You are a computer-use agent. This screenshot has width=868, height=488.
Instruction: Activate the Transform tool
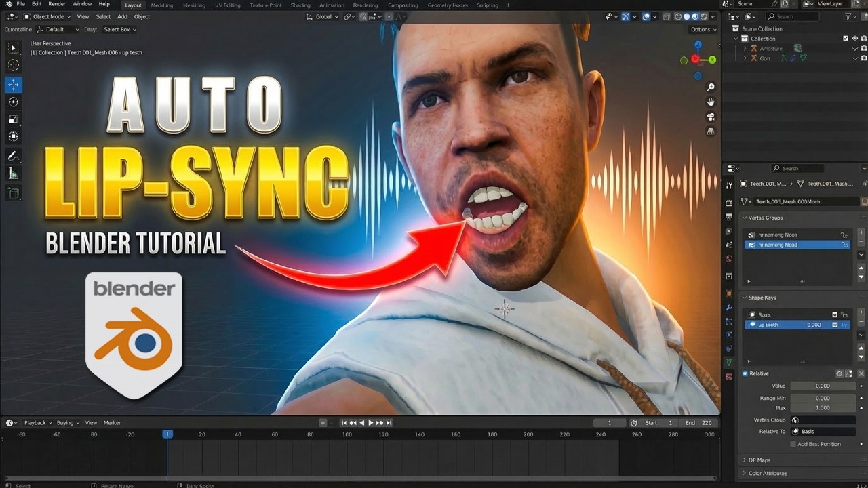pos(14,136)
